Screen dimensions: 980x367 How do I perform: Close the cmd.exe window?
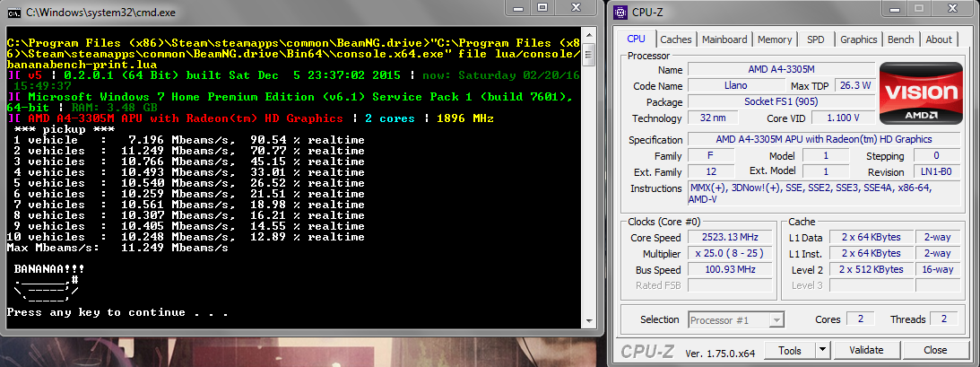[577, 7]
